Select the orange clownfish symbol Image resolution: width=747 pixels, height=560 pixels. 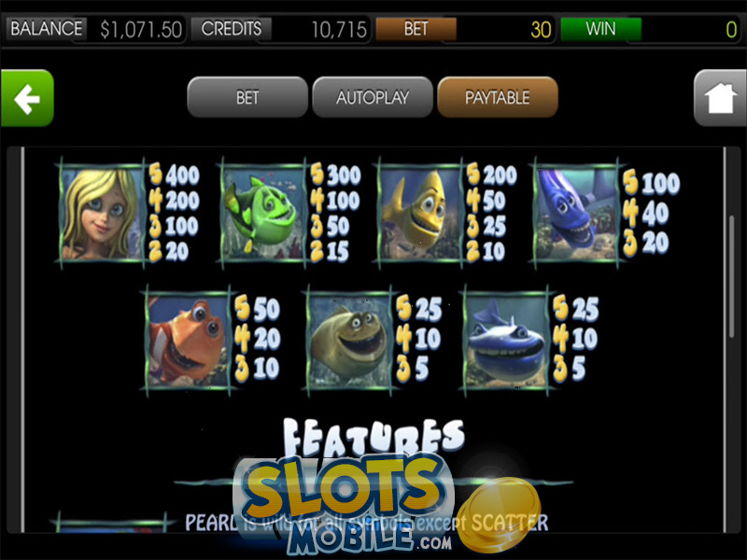(x=189, y=341)
